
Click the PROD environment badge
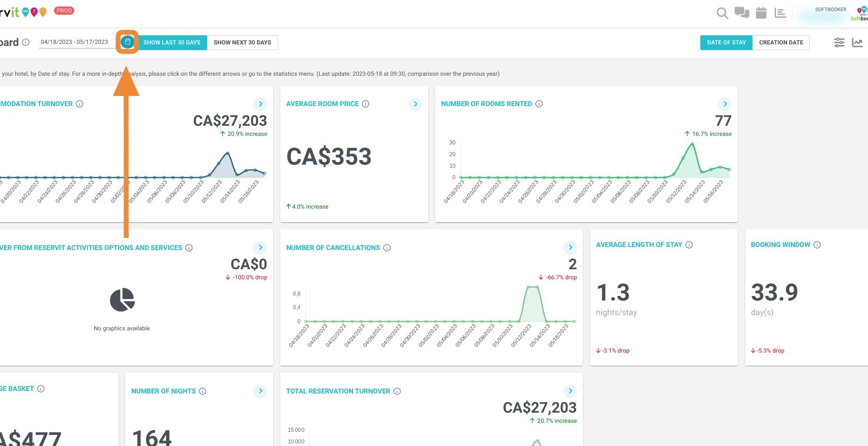coord(64,11)
